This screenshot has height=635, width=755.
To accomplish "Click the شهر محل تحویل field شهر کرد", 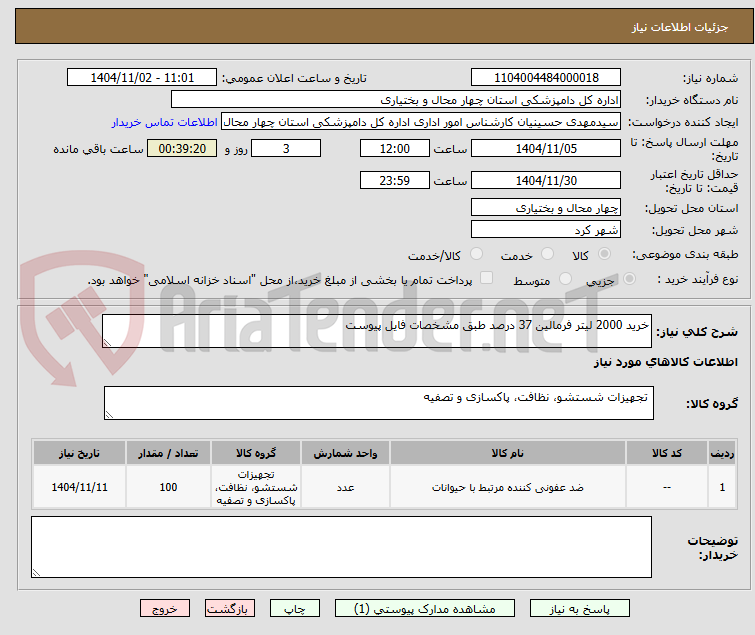I will (x=546, y=230).
